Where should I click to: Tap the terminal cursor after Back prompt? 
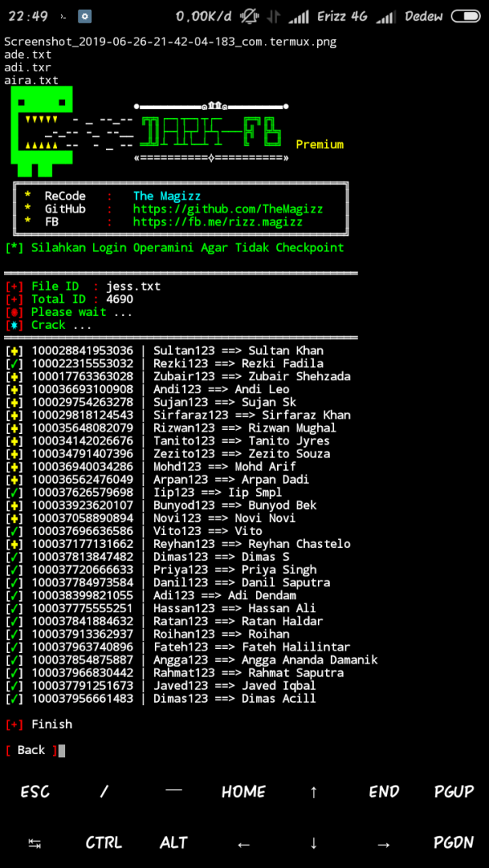pyautogui.click(x=61, y=750)
